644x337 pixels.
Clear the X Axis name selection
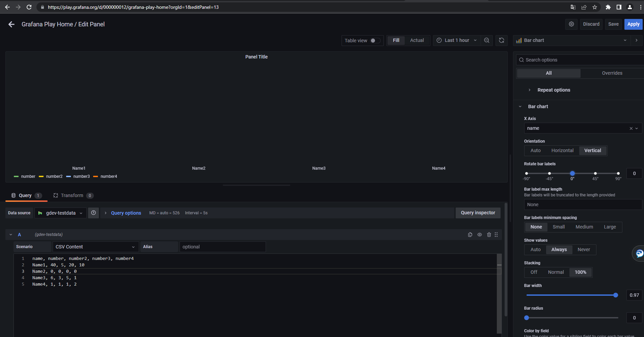pyautogui.click(x=631, y=128)
